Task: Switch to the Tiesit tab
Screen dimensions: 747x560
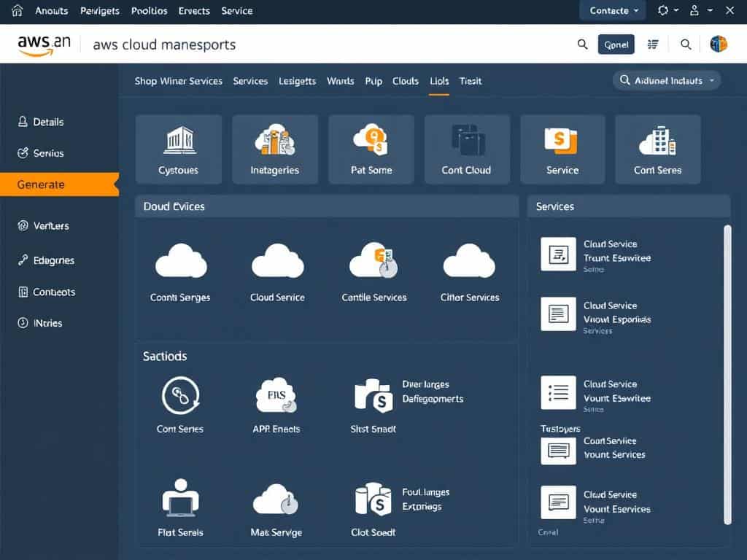Action: pos(471,81)
